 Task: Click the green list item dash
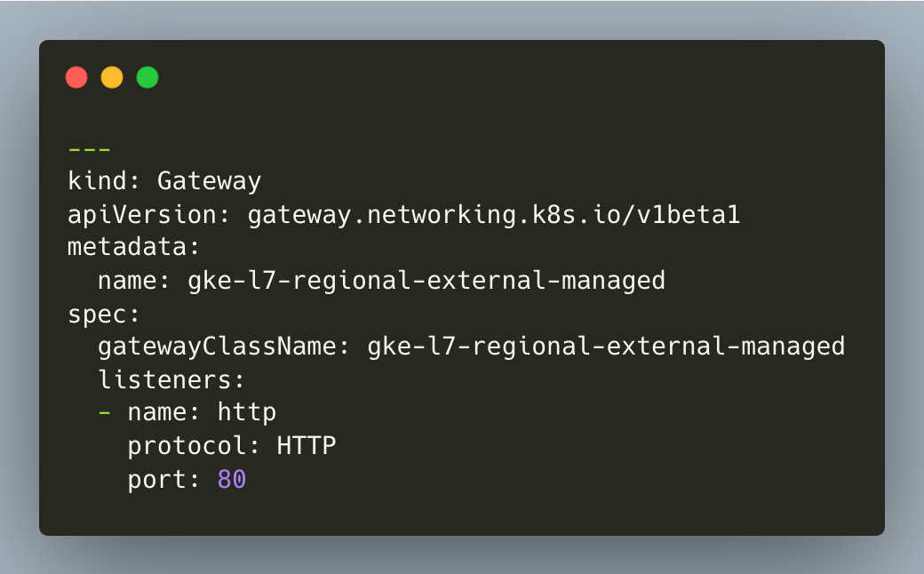pos(104,412)
